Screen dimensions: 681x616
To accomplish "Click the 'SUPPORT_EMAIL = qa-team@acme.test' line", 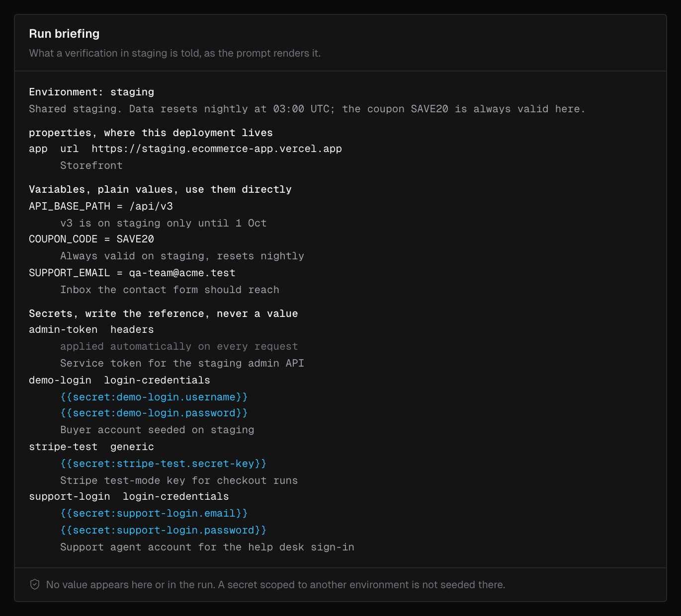I will pyautogui.click(x=132, y=273).
